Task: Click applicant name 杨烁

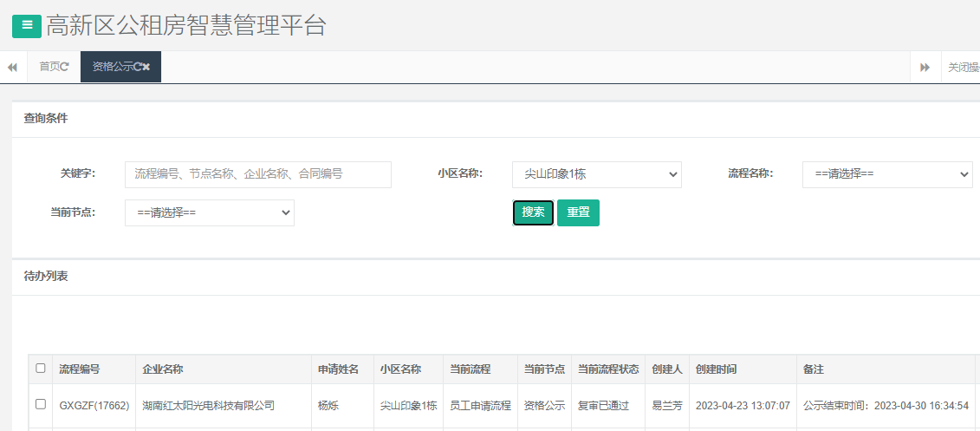Action: pyautogui.click(x=328, y=405)
